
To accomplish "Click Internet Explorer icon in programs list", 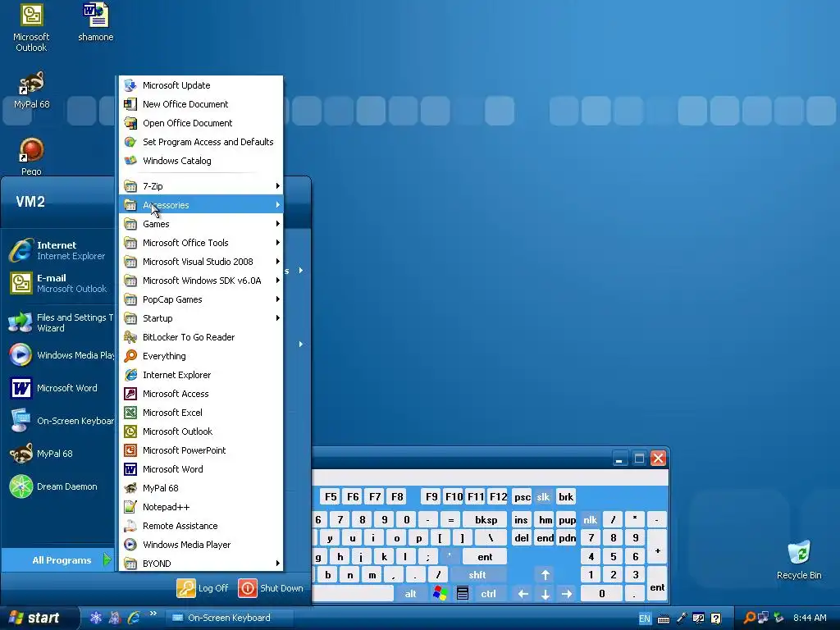I will tap(130, 375).
